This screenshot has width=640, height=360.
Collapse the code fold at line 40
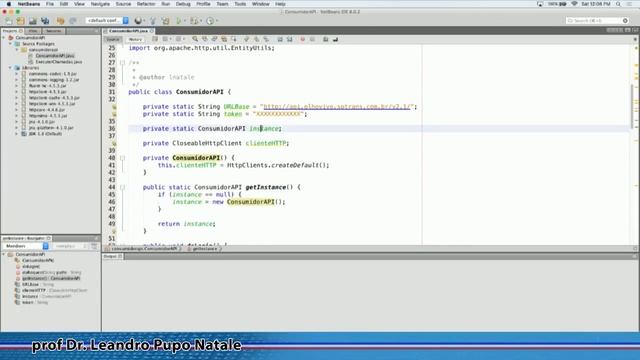coord(122,158)
